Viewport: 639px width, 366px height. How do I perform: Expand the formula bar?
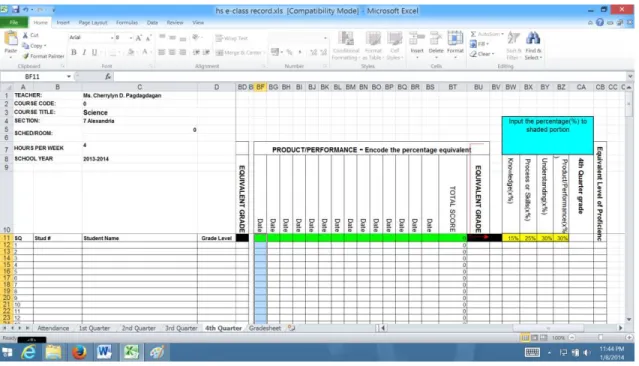[x=630, y=76]
